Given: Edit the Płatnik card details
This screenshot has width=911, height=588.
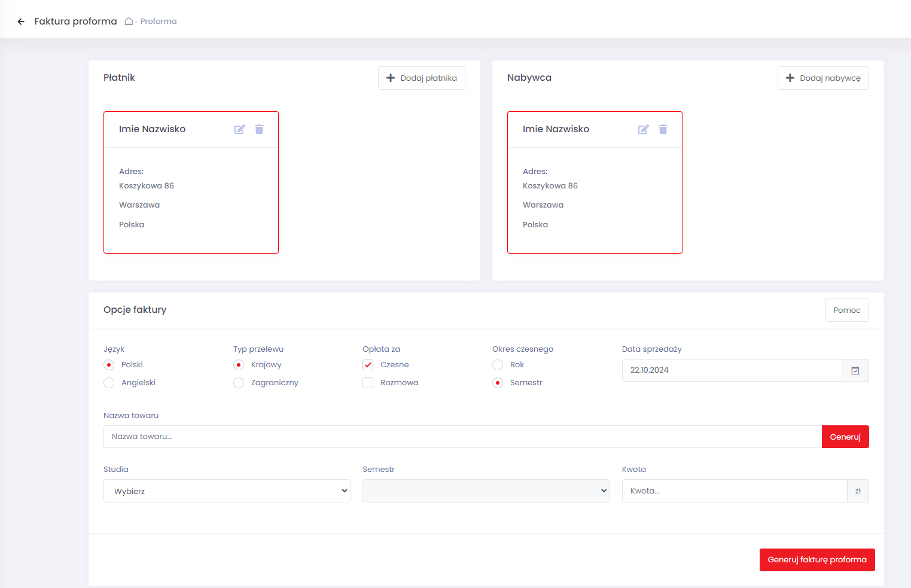Looking at the screenshot, I should tap(239, 129).
